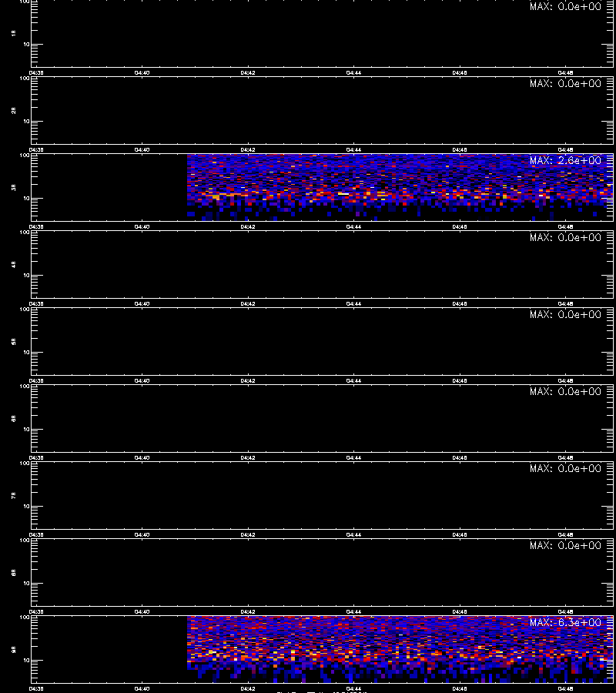Click the '04:46' time tick under panel 7R

(460, 535)
